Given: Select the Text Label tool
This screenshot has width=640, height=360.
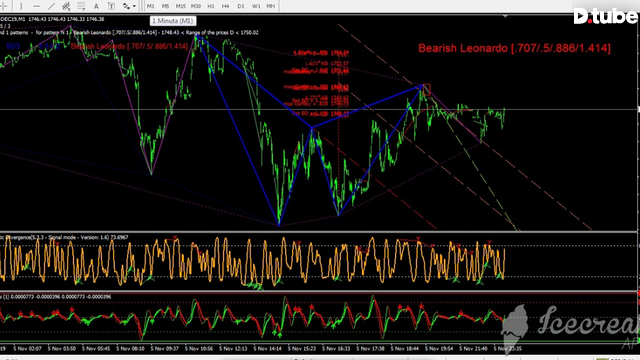Looking at the screenshot, I should (111, 6).
